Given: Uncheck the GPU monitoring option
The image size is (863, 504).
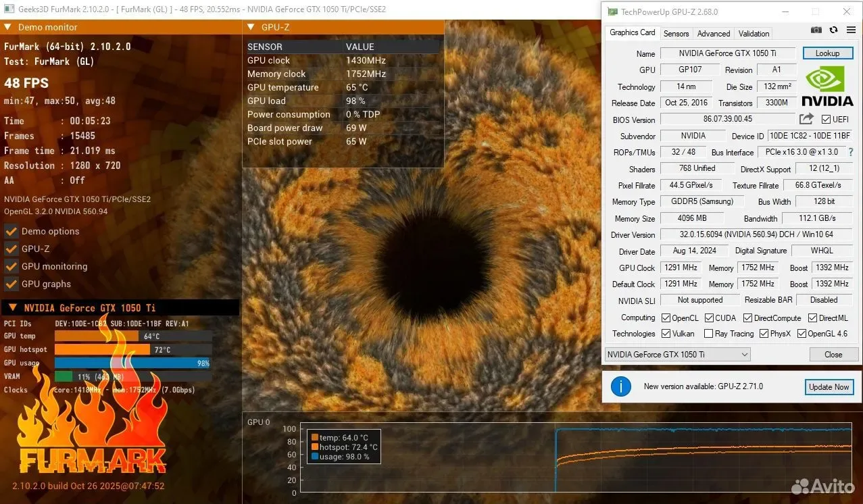Looking at the screenshot, I should [11, 266].
